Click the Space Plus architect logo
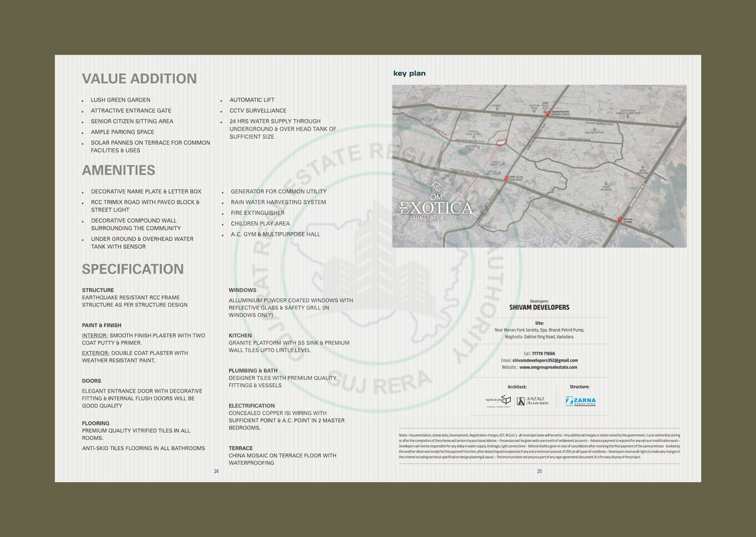756x537 pixels. point(498,400)
